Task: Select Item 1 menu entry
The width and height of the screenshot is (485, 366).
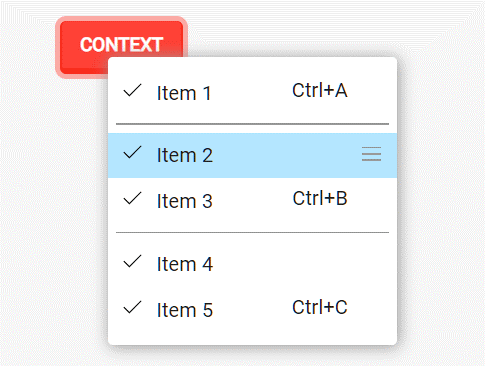Action: (x=252, y=92)
